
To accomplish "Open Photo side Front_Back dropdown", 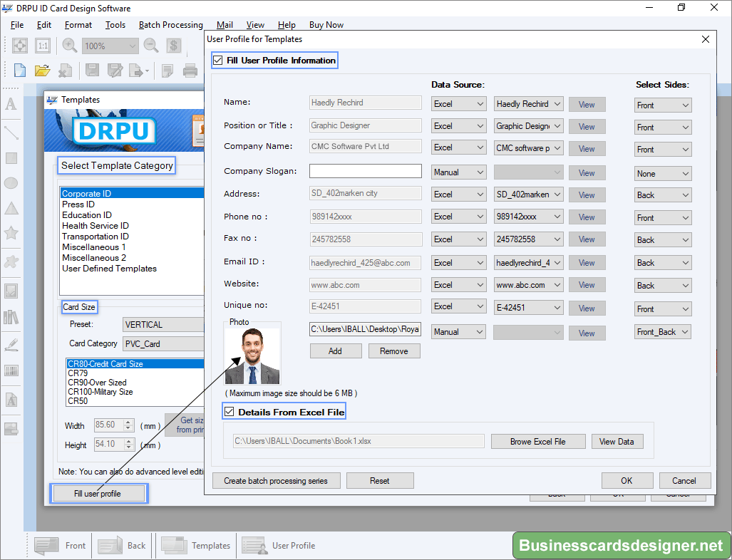I will [x=662, y=332].
